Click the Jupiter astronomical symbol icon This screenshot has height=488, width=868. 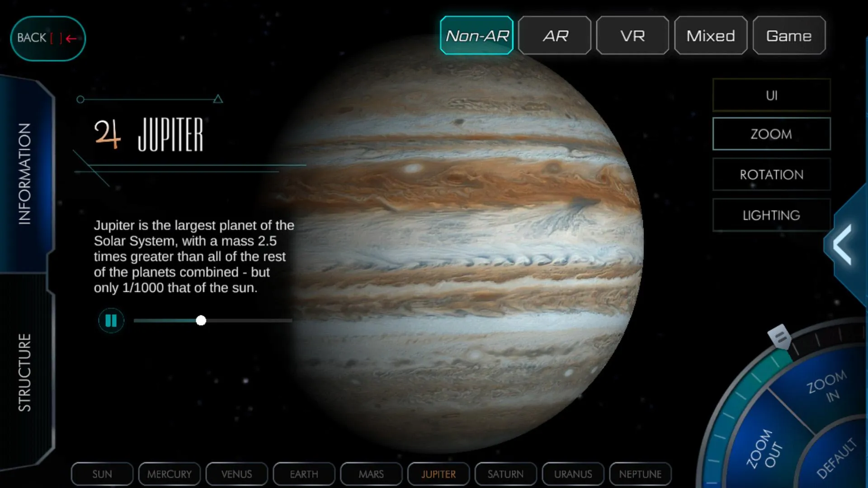pyautogui.click(x=107, y=132)
